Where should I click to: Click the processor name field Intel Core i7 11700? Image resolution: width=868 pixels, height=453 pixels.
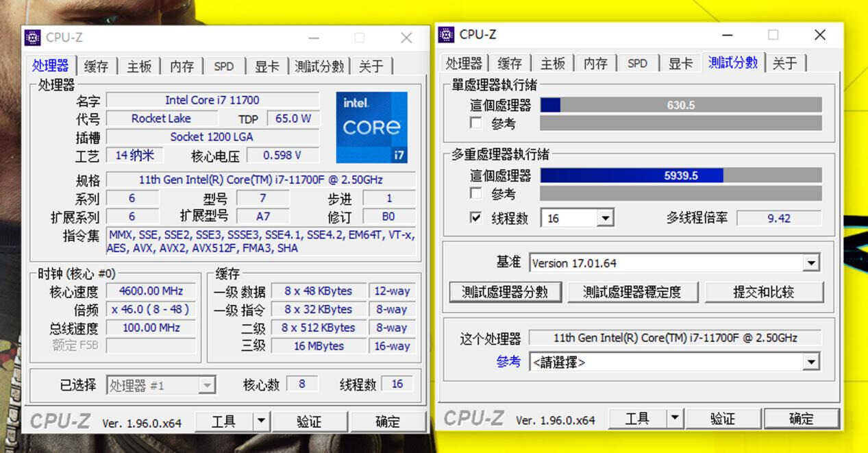[212, 100]
